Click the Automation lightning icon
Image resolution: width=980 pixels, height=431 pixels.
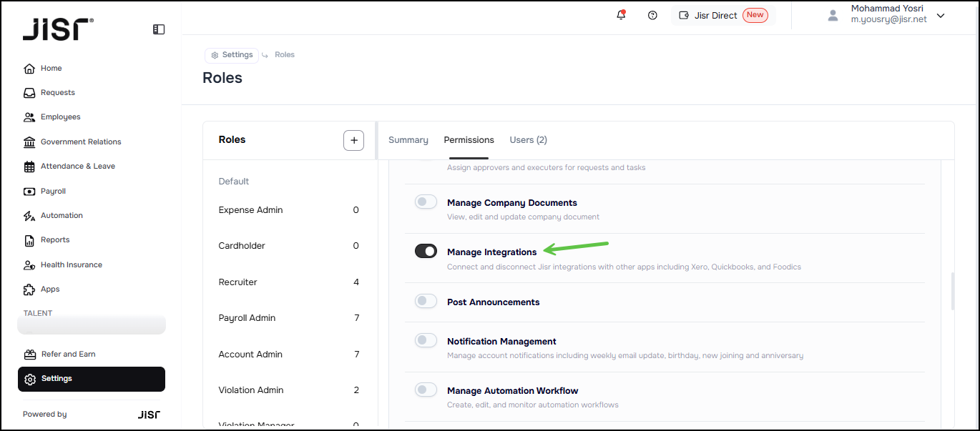pyautogui.click(x=29, y=216)
